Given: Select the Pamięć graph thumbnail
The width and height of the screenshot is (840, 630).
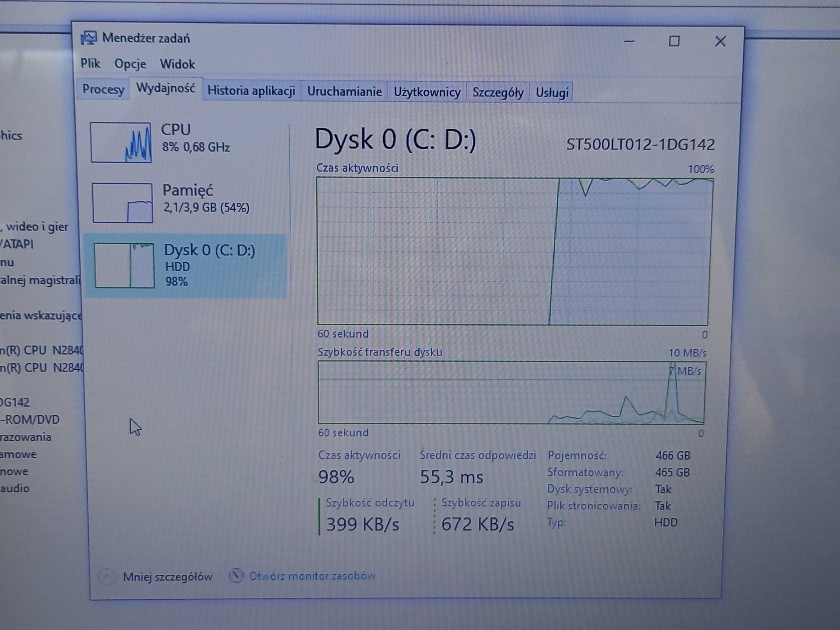Looking at the screenshot, I should pyautogui.click(x=123, y=203).
